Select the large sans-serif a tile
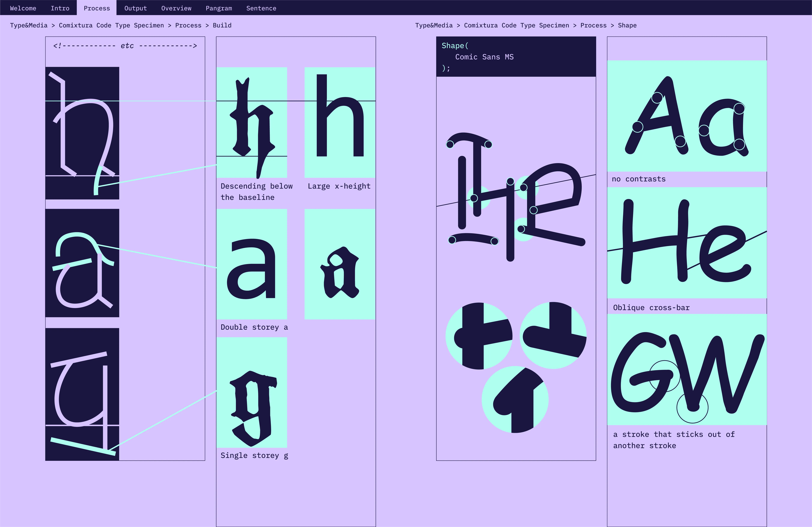This screenshot has height=527, width=812. click(252, 264)
